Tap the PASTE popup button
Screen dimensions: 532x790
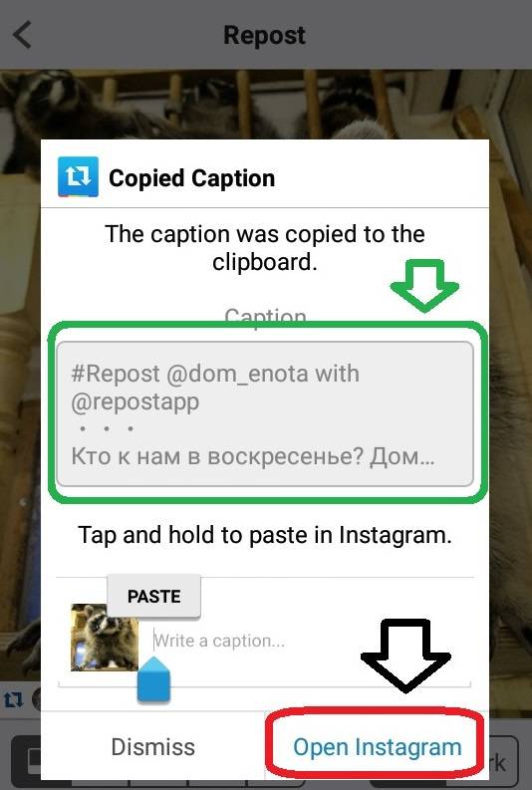coord(153,596)
